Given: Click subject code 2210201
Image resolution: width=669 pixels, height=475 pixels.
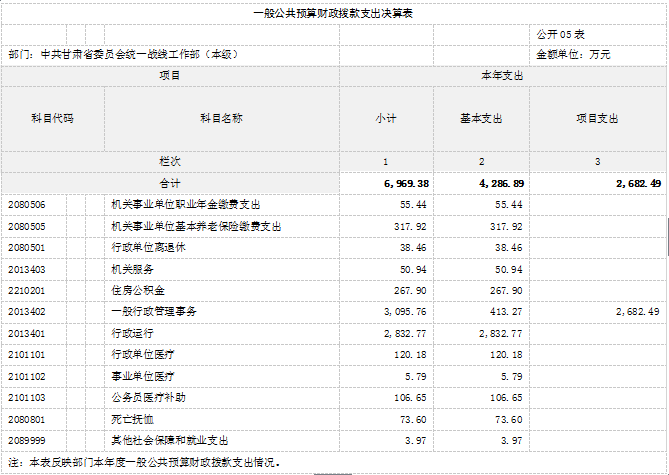Looking at the screenshot, I should [26, 291].
